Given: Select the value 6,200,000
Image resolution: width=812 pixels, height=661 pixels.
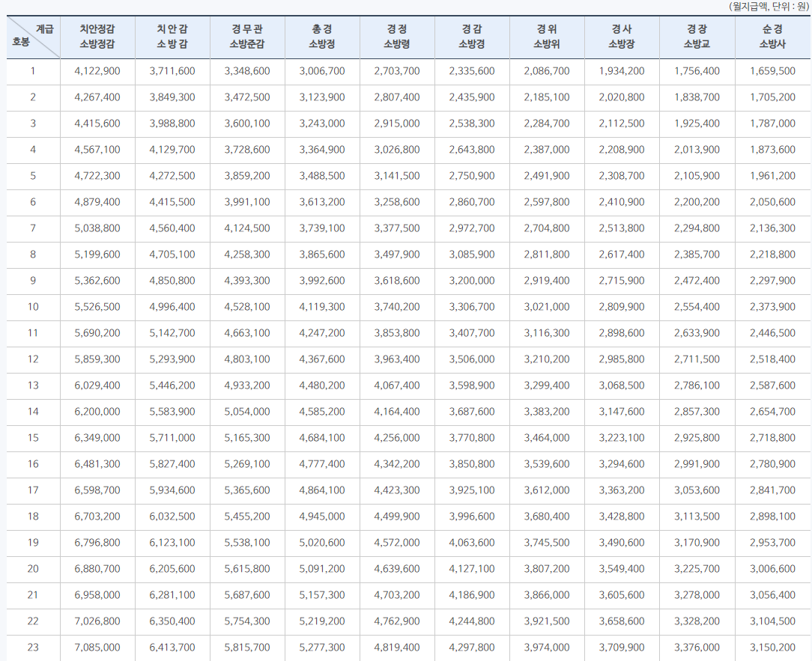Looking at the screenshot, I should pyautogui.click(x=97, y=412).
